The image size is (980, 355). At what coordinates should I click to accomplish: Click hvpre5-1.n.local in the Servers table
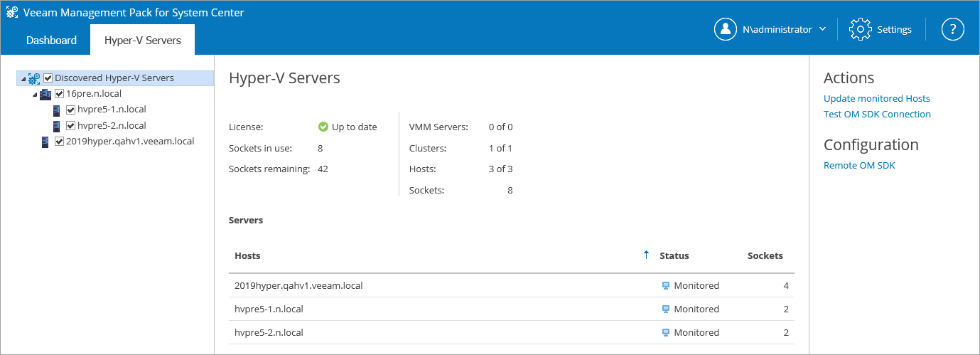[269, 309]
